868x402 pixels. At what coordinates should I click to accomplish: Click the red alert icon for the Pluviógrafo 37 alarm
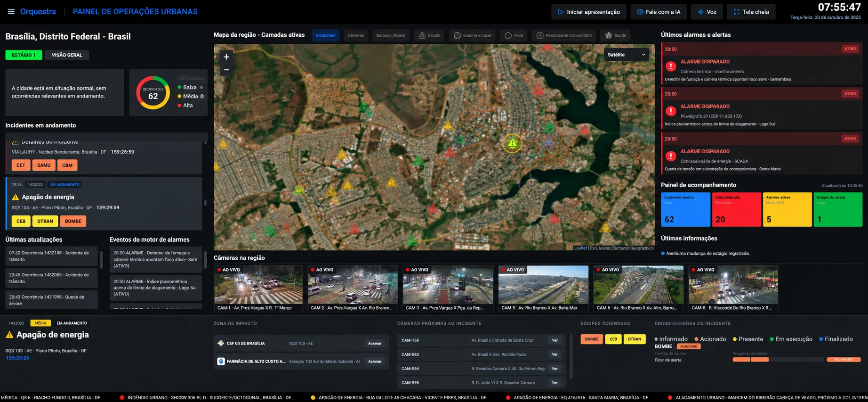(671, 111)
